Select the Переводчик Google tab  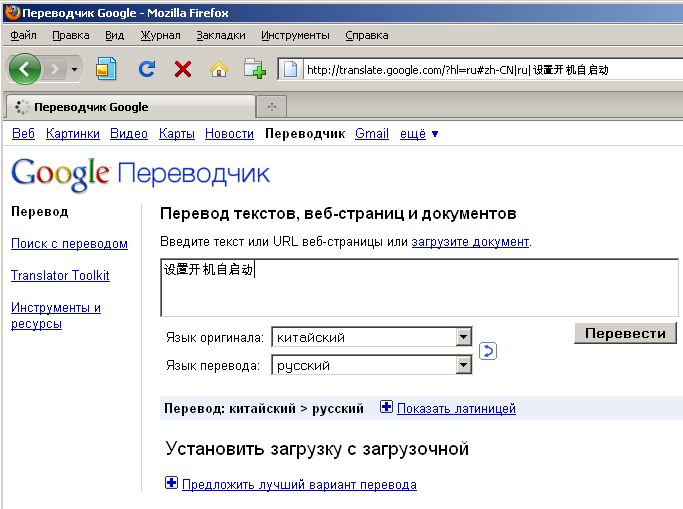coord(131,107)
